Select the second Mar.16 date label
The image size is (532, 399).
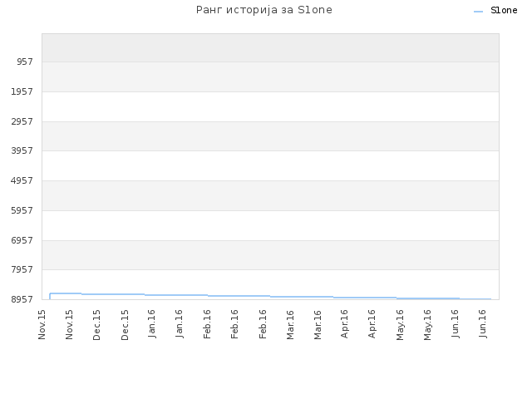click(318, 325)
